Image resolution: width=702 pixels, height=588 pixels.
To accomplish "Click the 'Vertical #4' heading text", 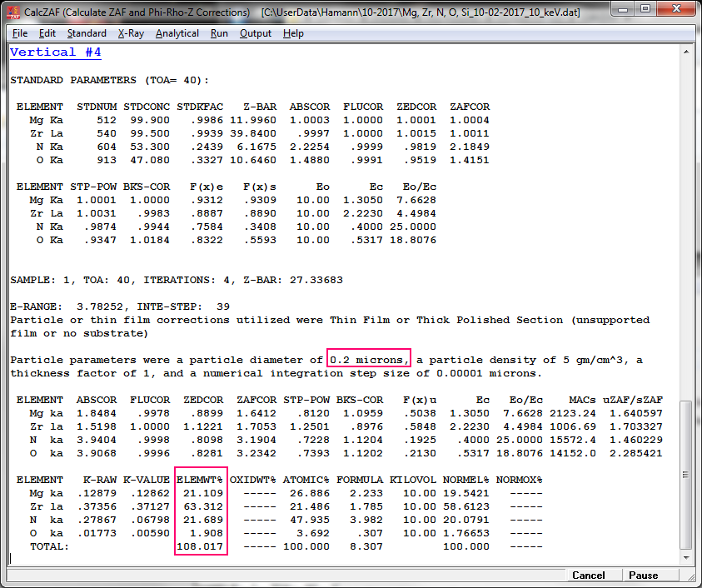I will [x=56, y=52].
